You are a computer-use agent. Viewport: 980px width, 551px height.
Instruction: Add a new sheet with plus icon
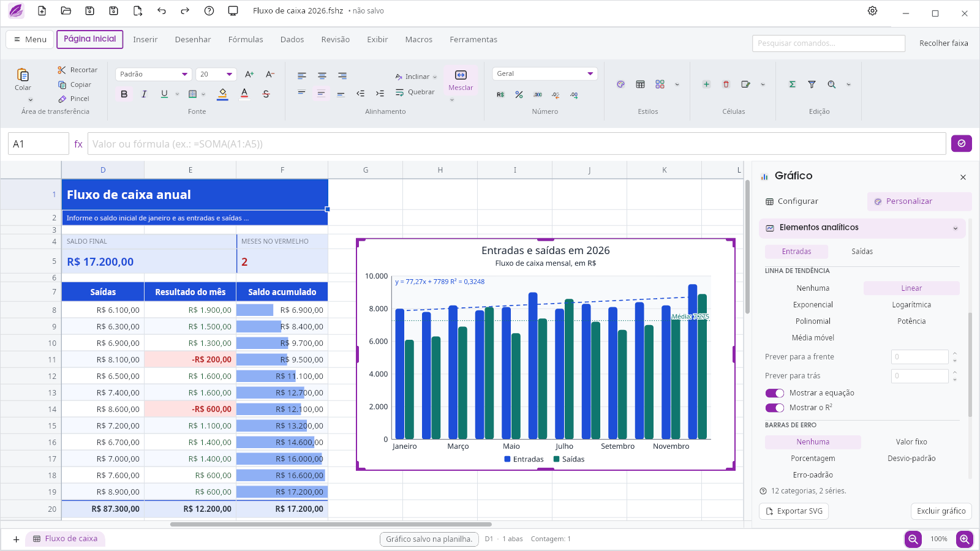[x=16, y=539]
